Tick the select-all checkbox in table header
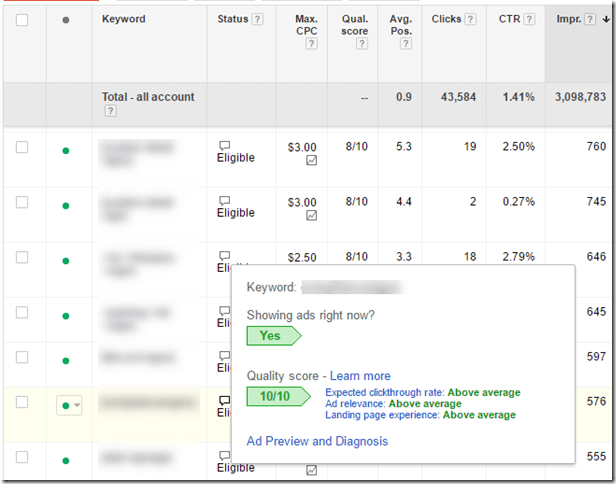The image size is (616, 484). tap(22, 19)
